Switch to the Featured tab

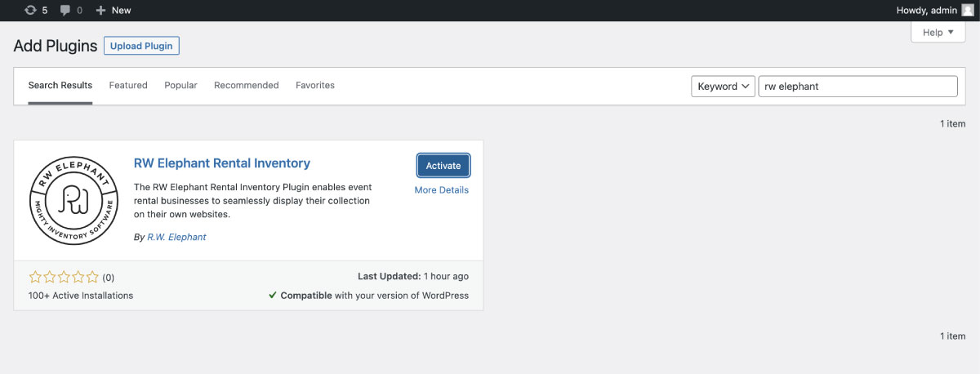click(128, 85)
